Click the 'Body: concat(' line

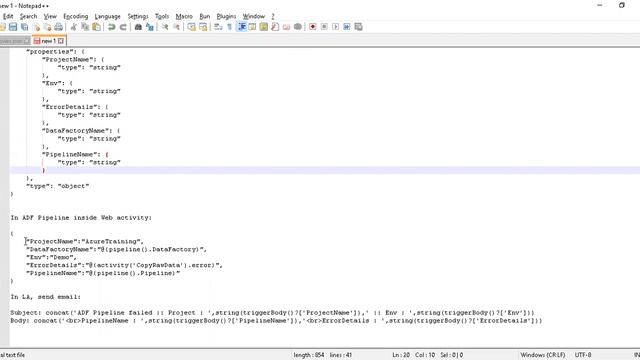pos(276,321)
